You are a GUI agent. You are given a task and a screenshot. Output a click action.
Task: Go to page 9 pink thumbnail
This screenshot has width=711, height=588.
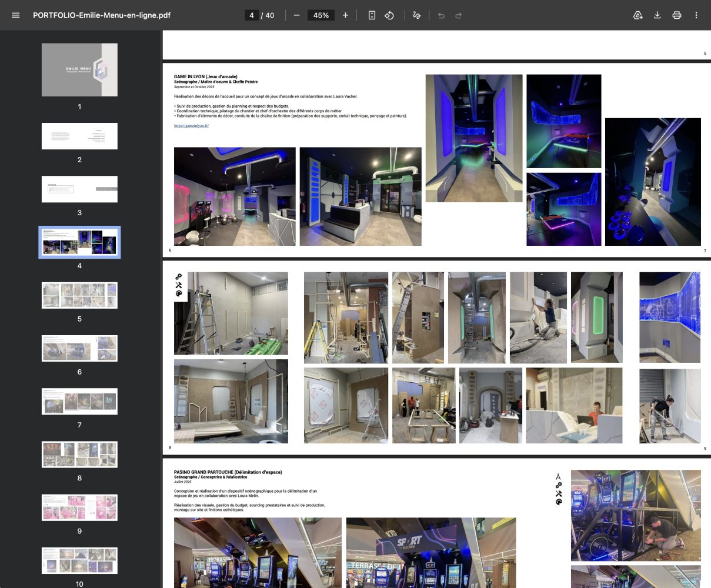click(79, 507)
